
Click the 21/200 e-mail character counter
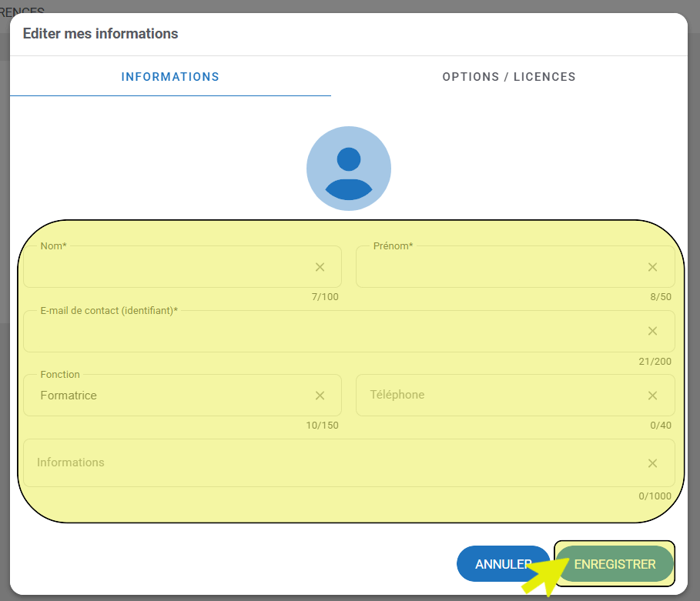[655, 362]
